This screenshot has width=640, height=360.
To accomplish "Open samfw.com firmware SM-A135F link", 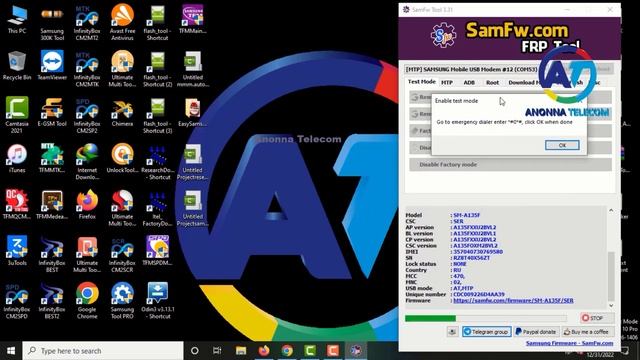I will [x=513, y=300].
